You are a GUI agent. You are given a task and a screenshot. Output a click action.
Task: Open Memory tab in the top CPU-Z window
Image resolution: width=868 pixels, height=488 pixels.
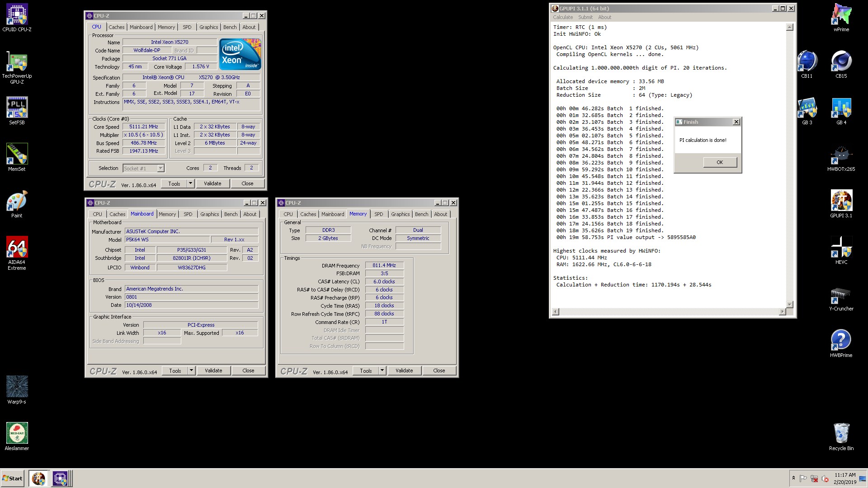pyautogui.click(x=166, y=27)
